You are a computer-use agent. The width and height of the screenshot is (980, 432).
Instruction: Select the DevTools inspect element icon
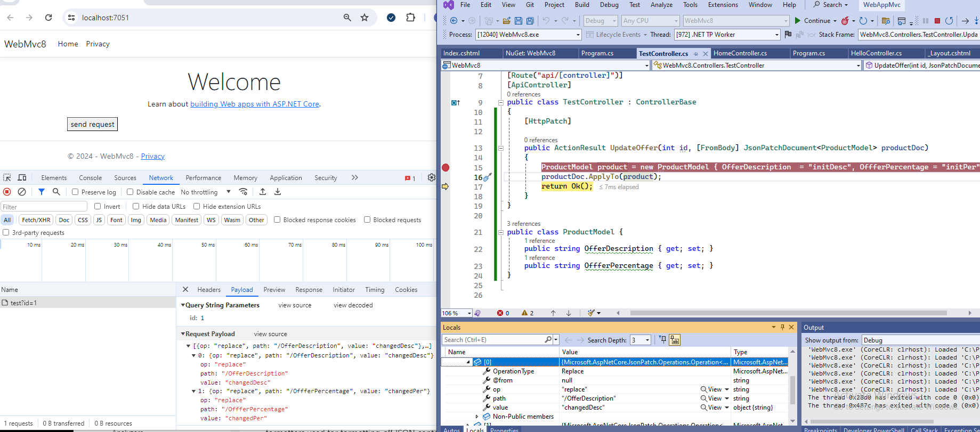pyautogui.click(x=7, y=177)
